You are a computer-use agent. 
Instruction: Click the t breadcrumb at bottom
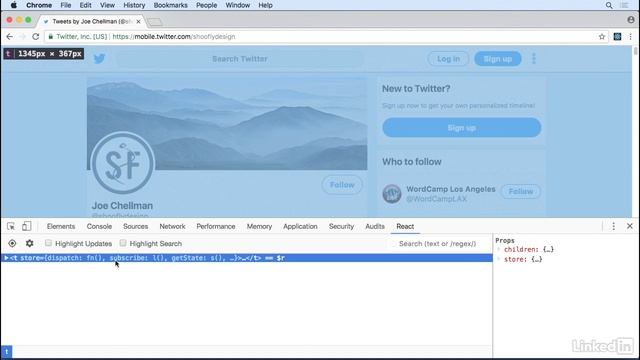tap(7, 351)
